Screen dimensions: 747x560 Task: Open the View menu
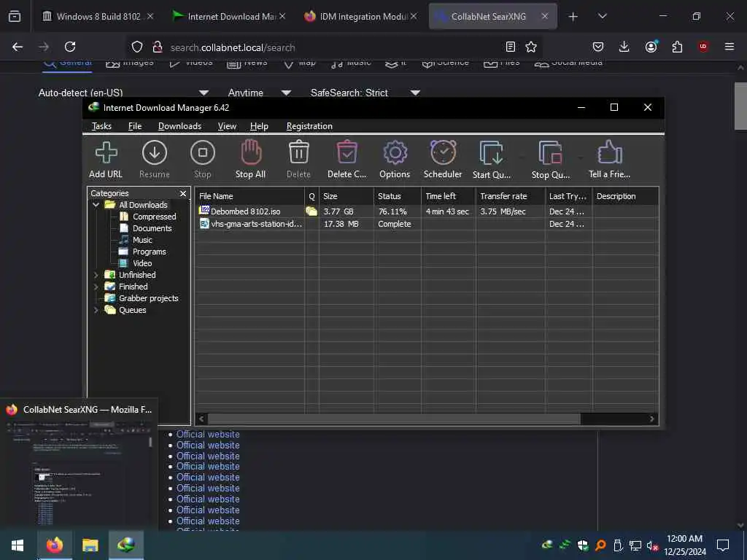click(x=227, y=126)
